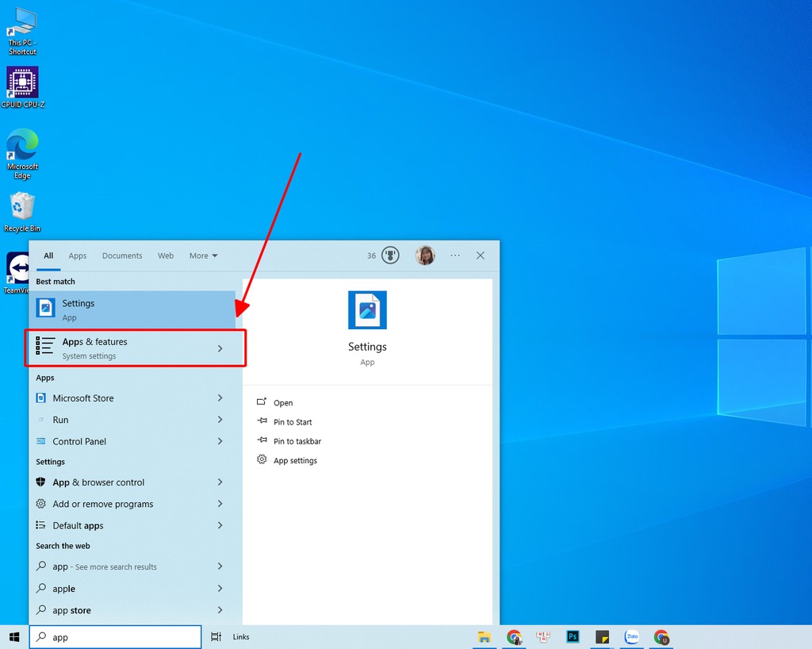The image size is (812, 649).
Task: Switch to the Web search tab
Action: pyautogui.click(x=166, y=255)
